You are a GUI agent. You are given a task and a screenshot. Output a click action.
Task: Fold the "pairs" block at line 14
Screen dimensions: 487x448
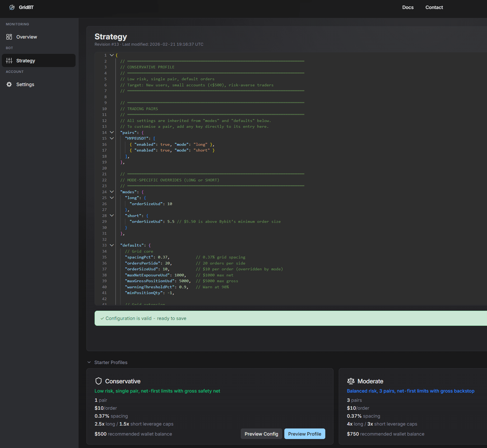[x=112, y=133]
